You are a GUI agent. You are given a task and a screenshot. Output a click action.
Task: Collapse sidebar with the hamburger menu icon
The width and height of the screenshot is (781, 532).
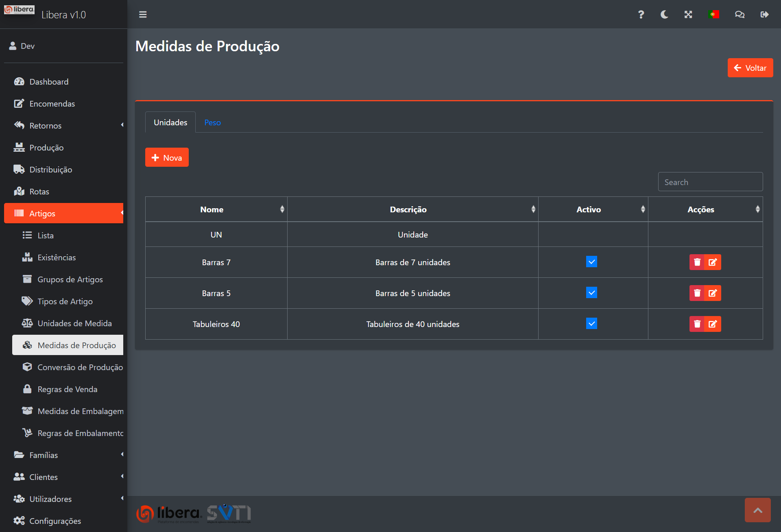143,15
